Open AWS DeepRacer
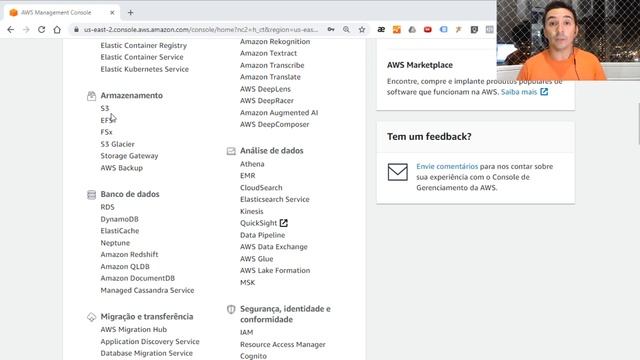 coord(267,101)
